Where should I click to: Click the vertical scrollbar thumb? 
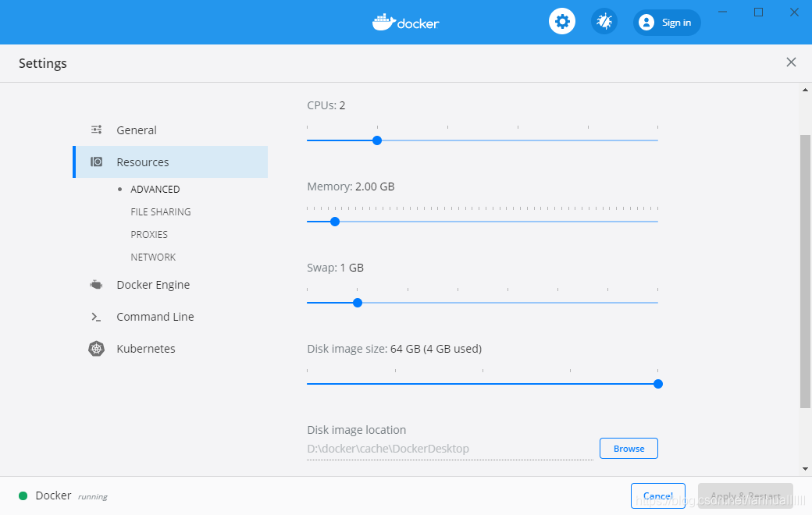(x=805, y=272)
